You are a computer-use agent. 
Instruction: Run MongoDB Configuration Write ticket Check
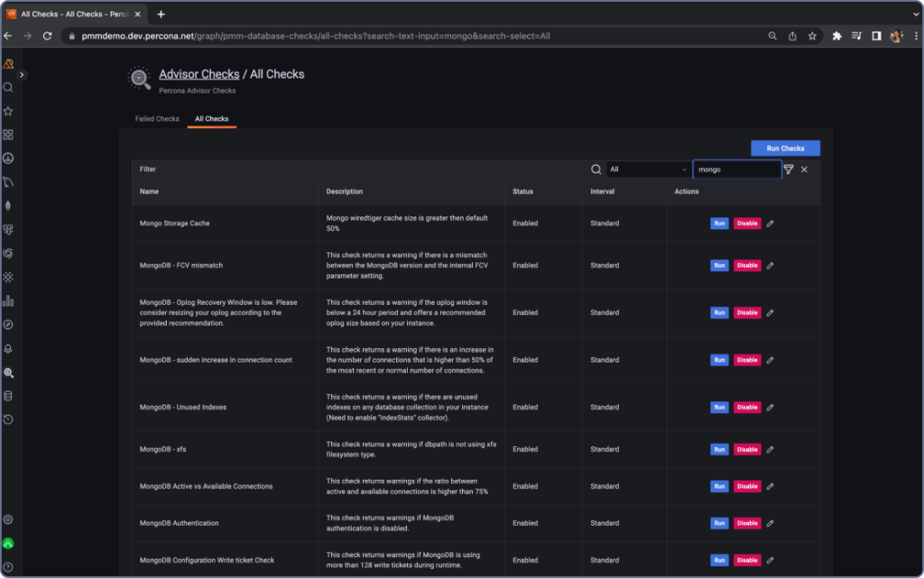pos(719,560)
